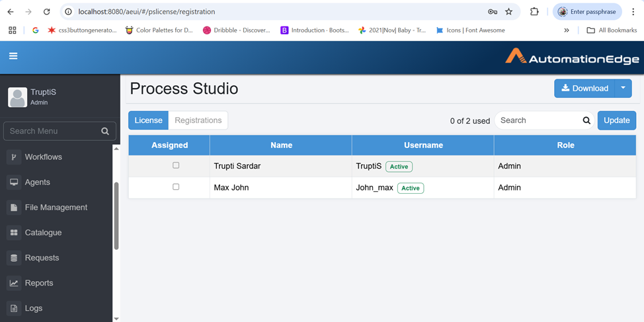Click the Active badge next to TruptiS
Viewport: 644px width, 322px height.
tap(399, 167)
